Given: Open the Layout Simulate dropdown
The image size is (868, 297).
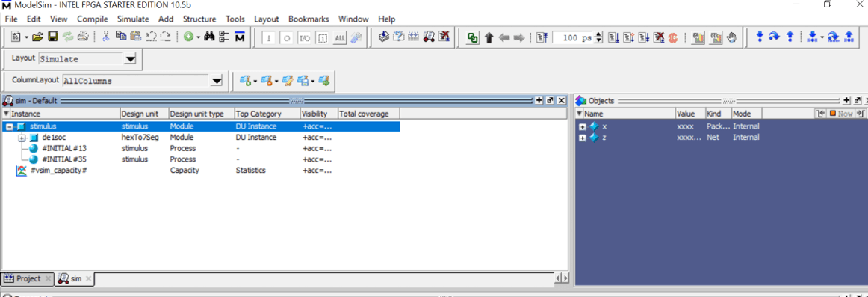Looking at the screenshot, I should (130, 59).
